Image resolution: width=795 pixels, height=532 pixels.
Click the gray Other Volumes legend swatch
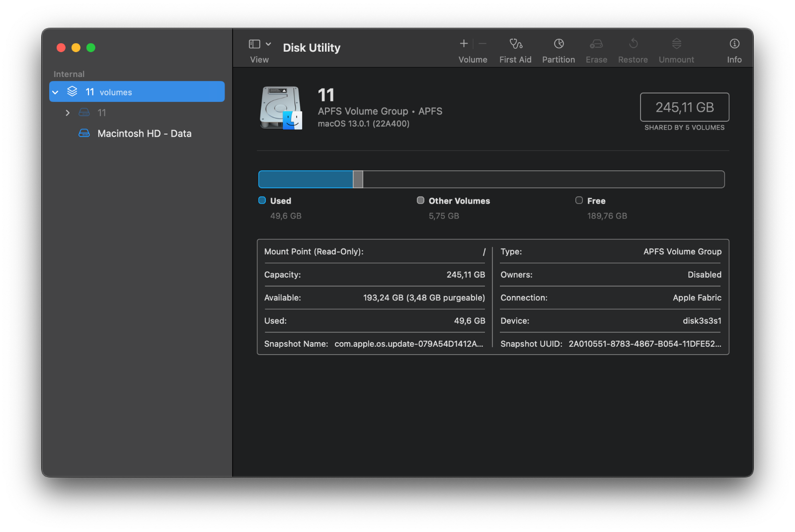(x=421, y=200)
